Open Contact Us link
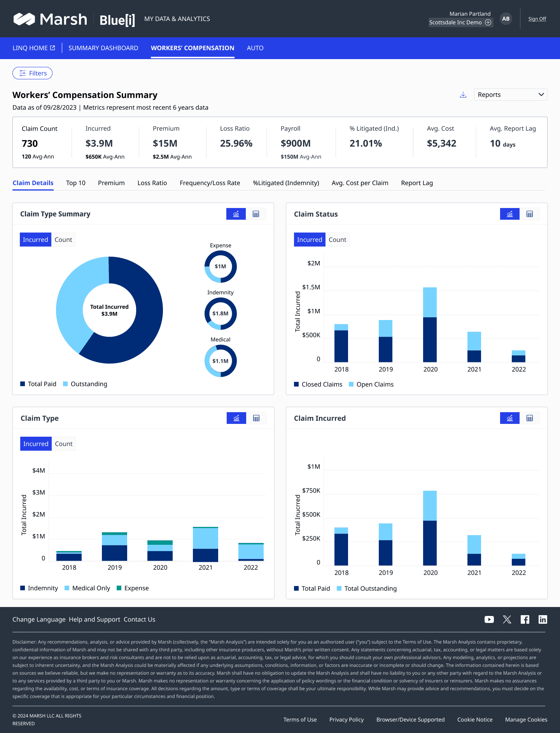This screenshot has height=733, width=560. tap(139, 619)
